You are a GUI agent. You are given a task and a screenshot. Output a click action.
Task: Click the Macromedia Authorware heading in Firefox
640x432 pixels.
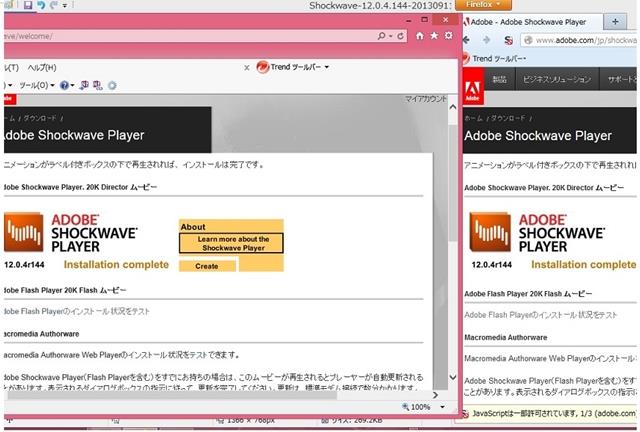pyautogui.click(x=506, y=338)
